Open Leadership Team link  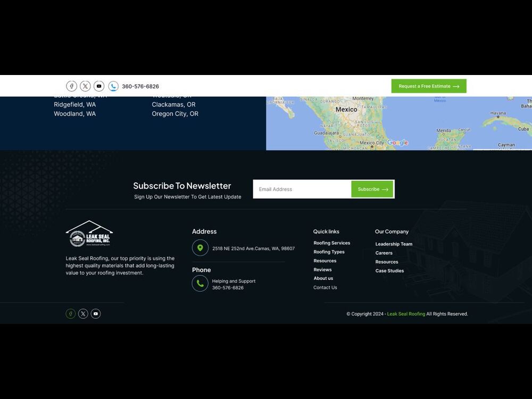[x=394, y=244]
